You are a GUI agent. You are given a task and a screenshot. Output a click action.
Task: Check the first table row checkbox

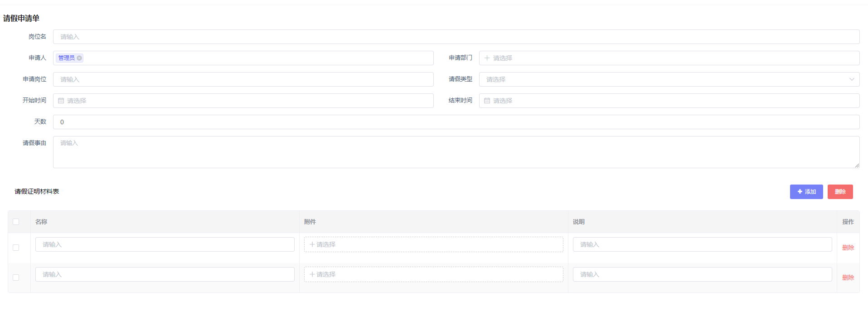16,248
